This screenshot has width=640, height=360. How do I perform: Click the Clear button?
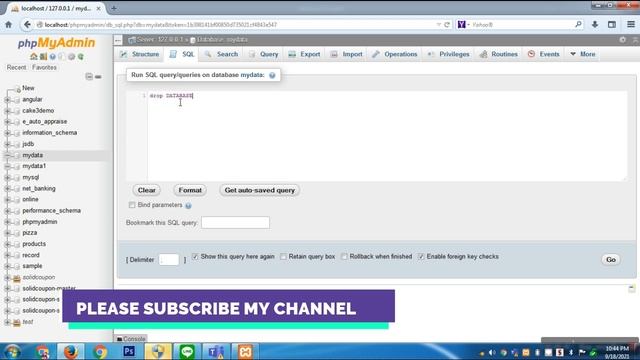coord(147,190)
